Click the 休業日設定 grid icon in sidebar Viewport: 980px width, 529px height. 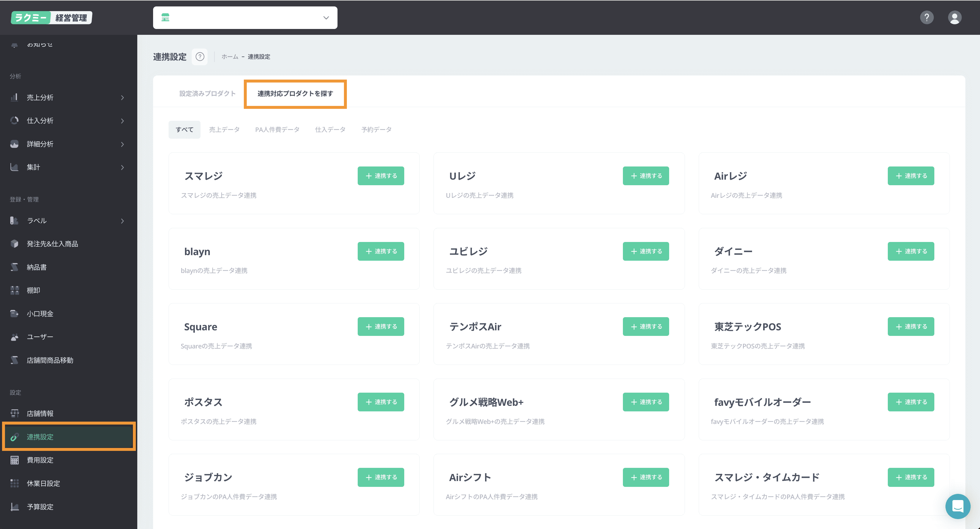pos(14,483)
